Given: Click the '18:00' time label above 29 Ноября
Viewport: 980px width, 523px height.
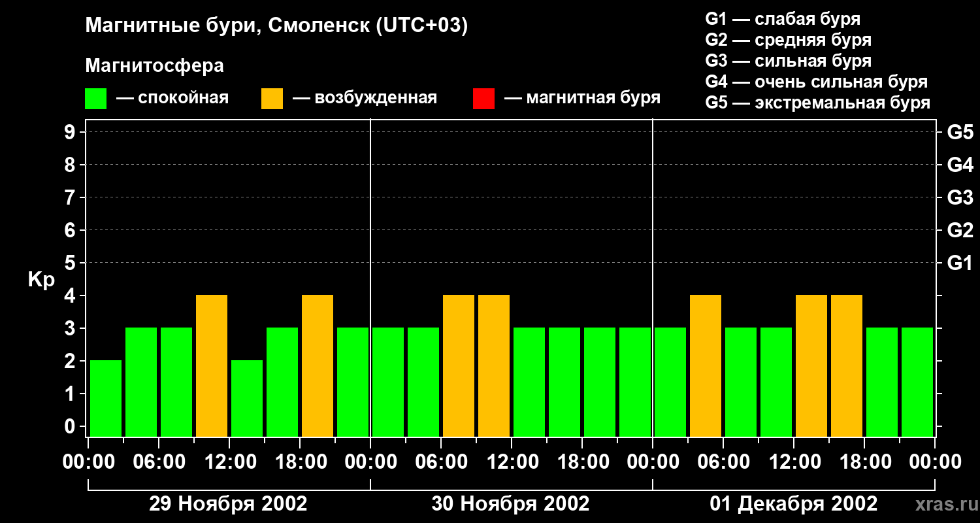Looking at the screenshot, I should (x=300, y=462).
